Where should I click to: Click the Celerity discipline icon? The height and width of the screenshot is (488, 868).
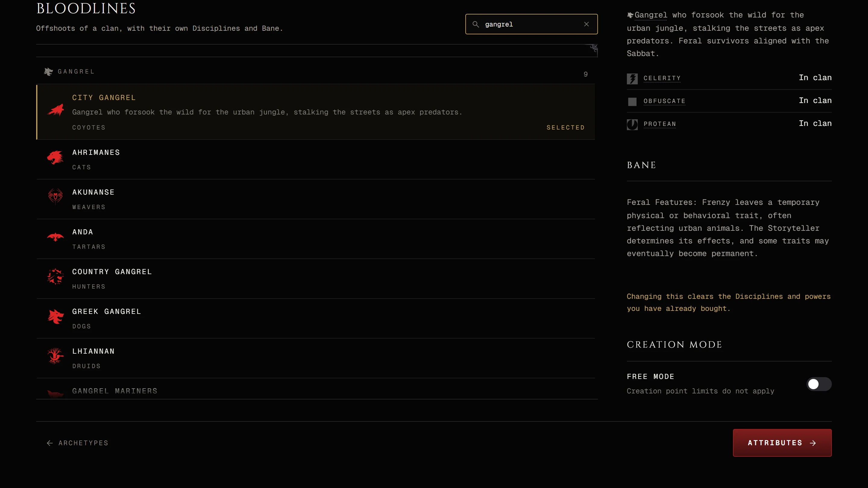[x=632, y=79]
